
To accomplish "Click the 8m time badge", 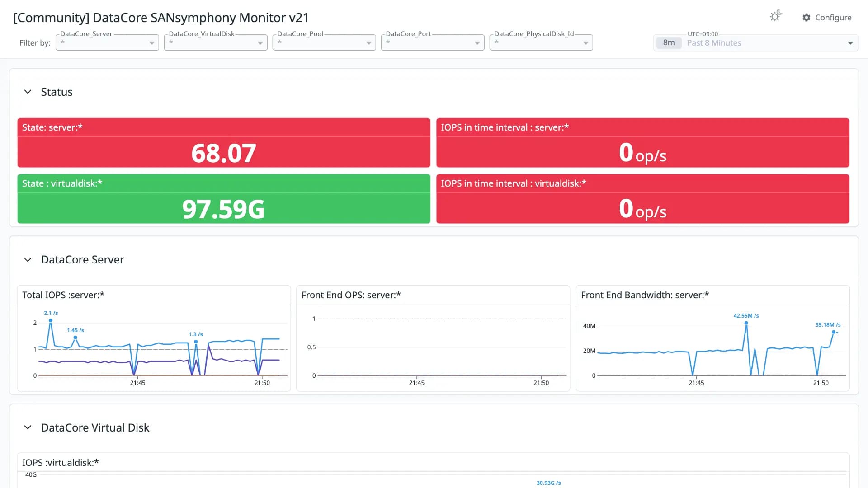I will [669, 43].
